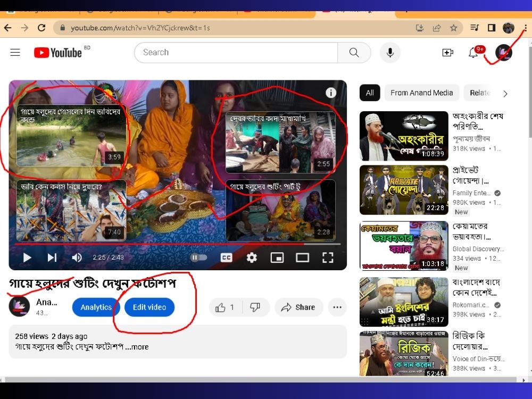Play the video with the play button
The width and height of the screenshot is (532, 399).
(x=27, y=257)
